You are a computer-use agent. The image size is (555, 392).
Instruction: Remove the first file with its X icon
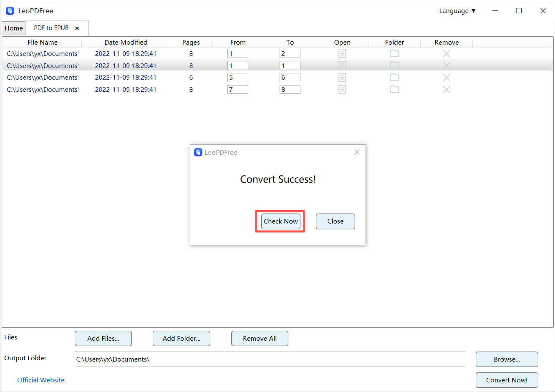[x=447, y=53]
